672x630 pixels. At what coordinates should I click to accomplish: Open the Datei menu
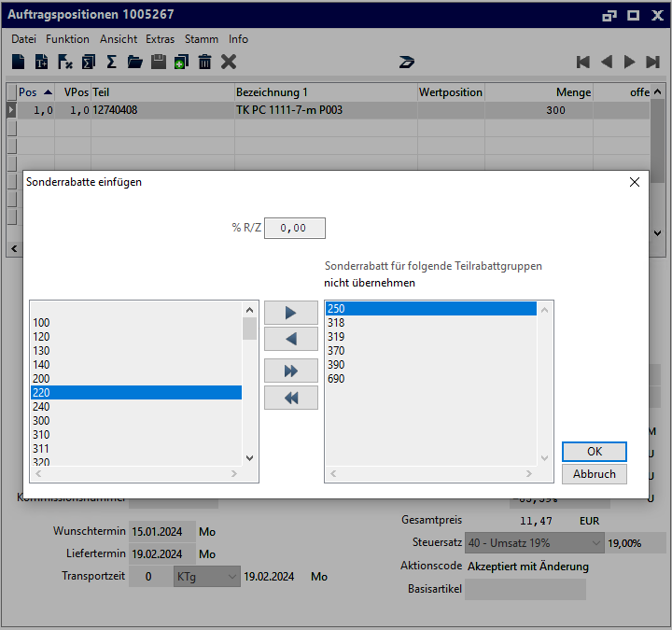tap(23, 39)
